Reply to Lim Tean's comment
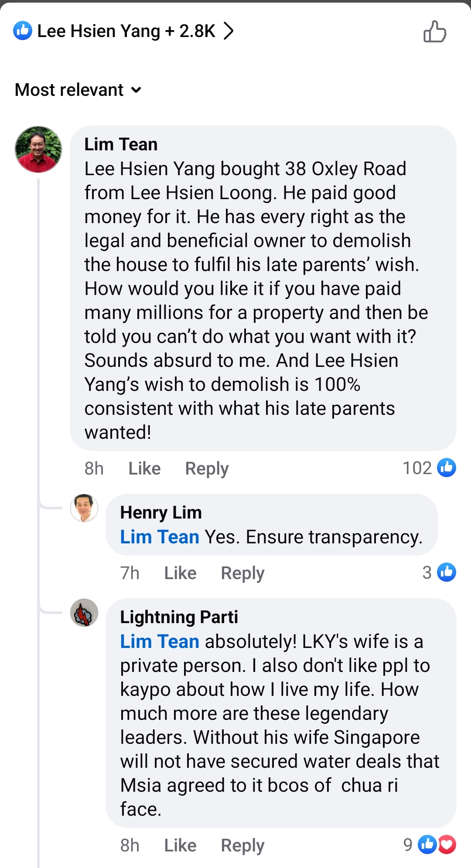 coord(207,469)
